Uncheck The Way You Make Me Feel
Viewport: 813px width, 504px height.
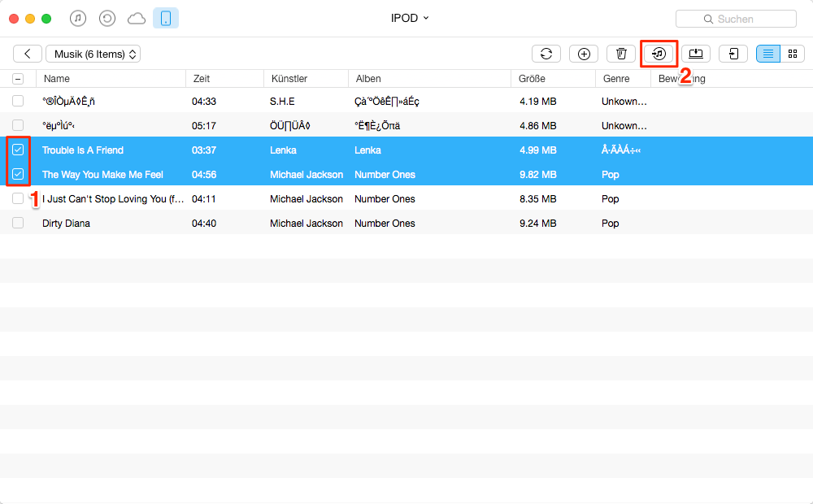tap(18, 174)
